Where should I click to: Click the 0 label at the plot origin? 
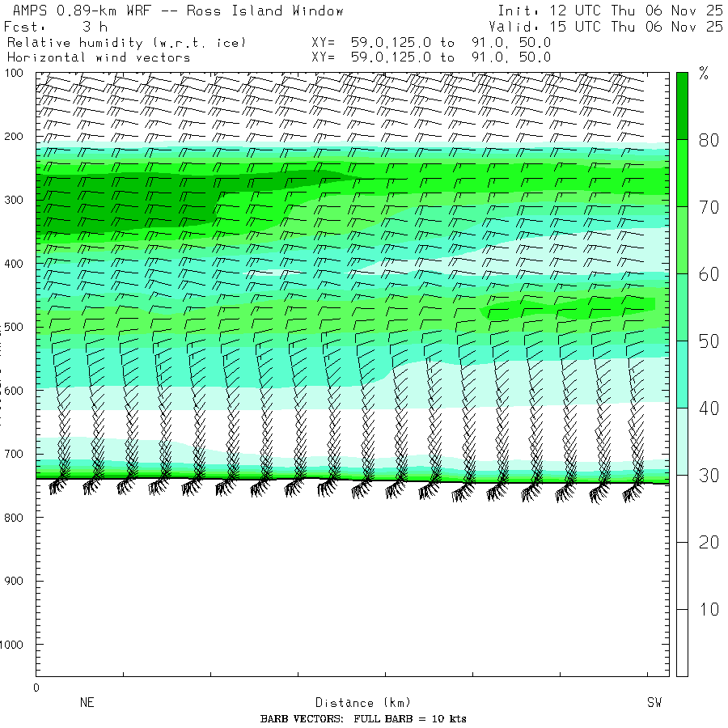pos(36,688)
